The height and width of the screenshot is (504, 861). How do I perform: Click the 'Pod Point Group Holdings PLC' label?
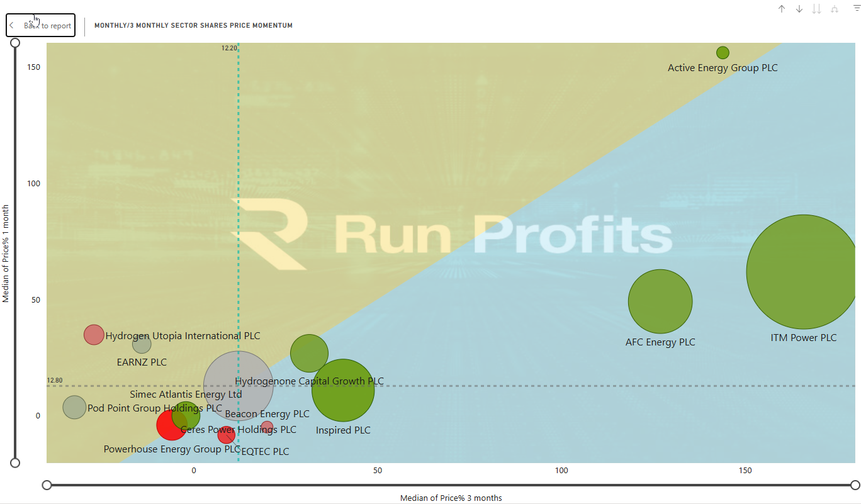(x=155, y=408)
